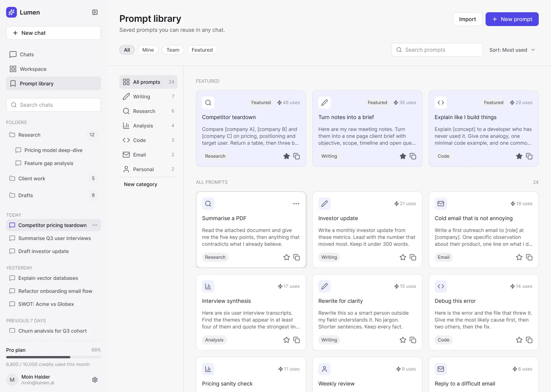Open the Weekly review prompt card

pos(367,374)
